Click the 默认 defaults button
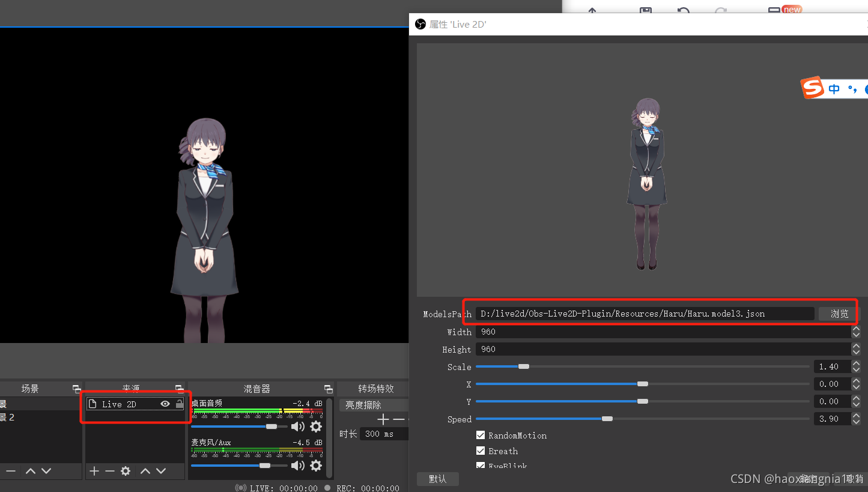The image size is (868, 492). 438,479
